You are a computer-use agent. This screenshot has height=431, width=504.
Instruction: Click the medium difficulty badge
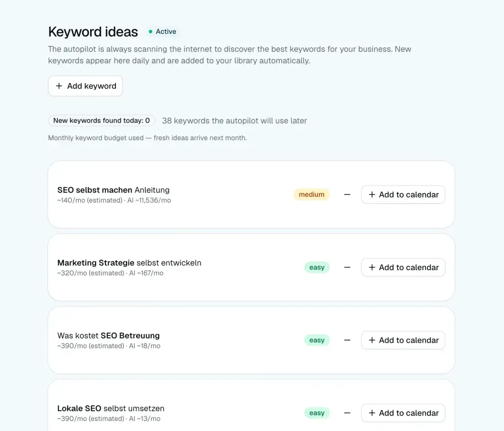pyautogui.click(x=311, y=195)
